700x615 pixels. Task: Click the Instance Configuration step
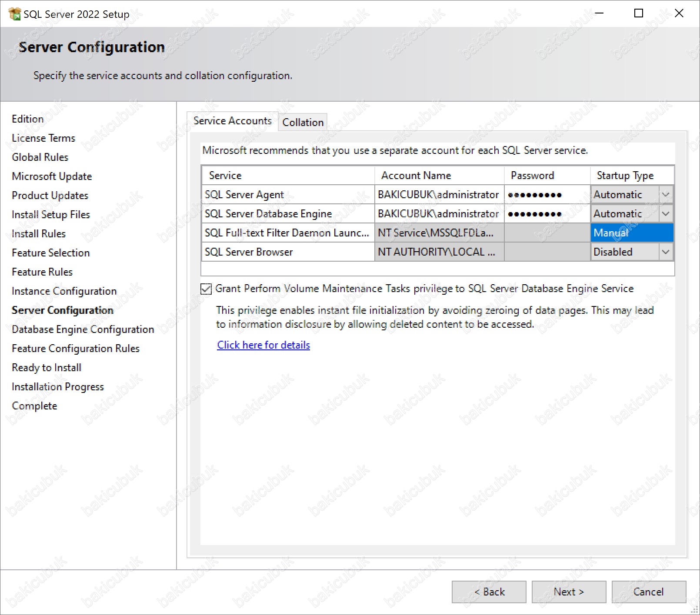pos(64,291)
